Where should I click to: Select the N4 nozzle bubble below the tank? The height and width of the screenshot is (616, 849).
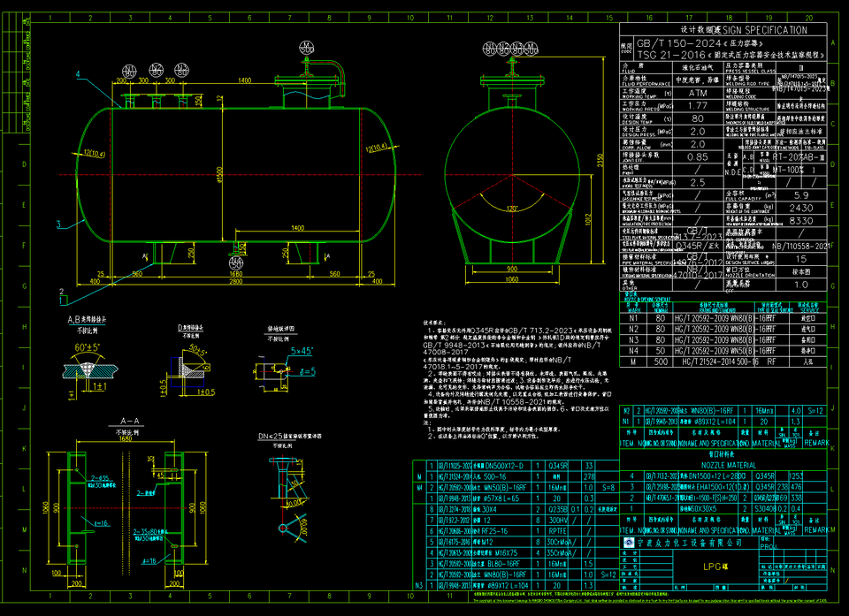235,263
